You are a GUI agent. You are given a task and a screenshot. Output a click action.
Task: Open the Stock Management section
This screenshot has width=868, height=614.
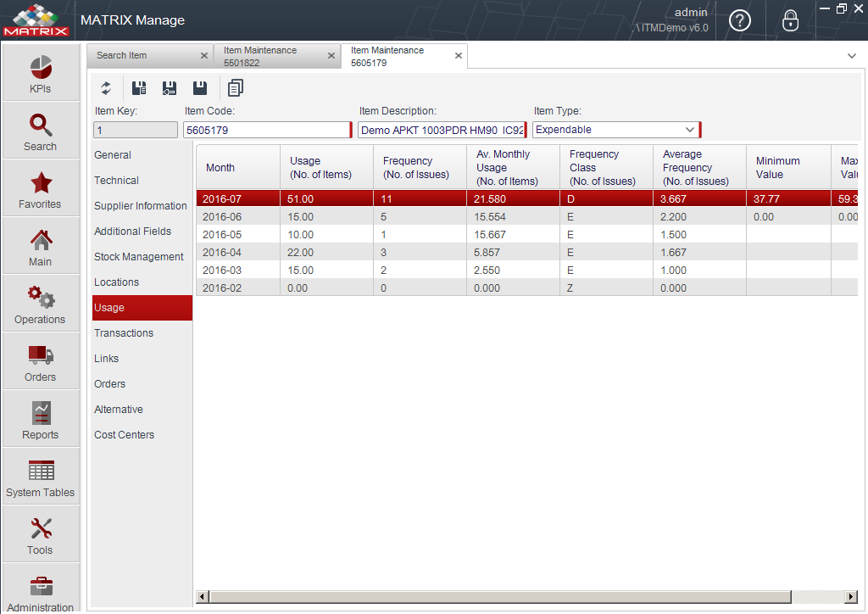coord(138,257)
